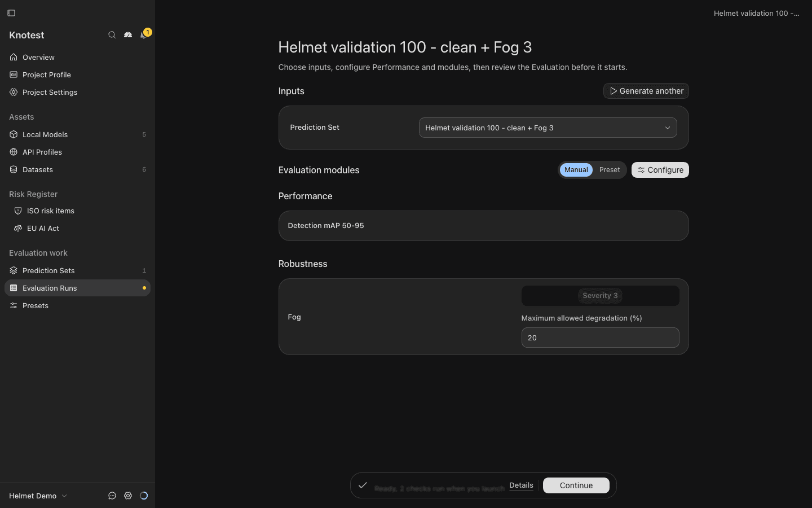The image size is (812, 508).
Task: Switch evaluation modules to Manual mode
Action: pos(576,170)
